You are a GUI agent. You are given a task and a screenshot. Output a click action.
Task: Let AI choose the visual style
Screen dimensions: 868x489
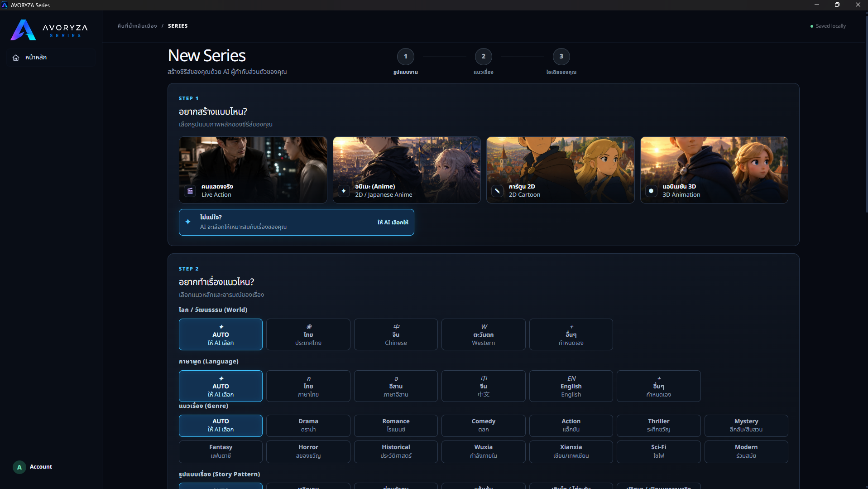coord(297,222)
